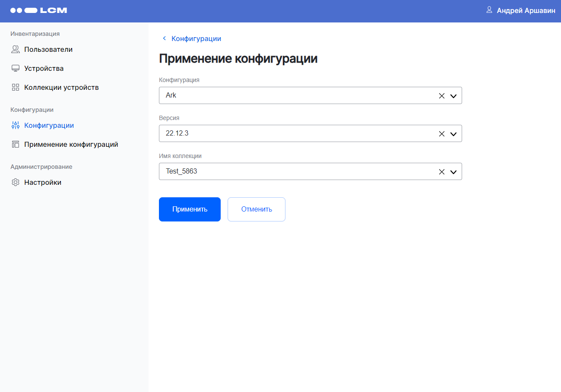Clear the Конфигурация field value Ark
This screenshot has width=561, height=392.
(441, 96)
